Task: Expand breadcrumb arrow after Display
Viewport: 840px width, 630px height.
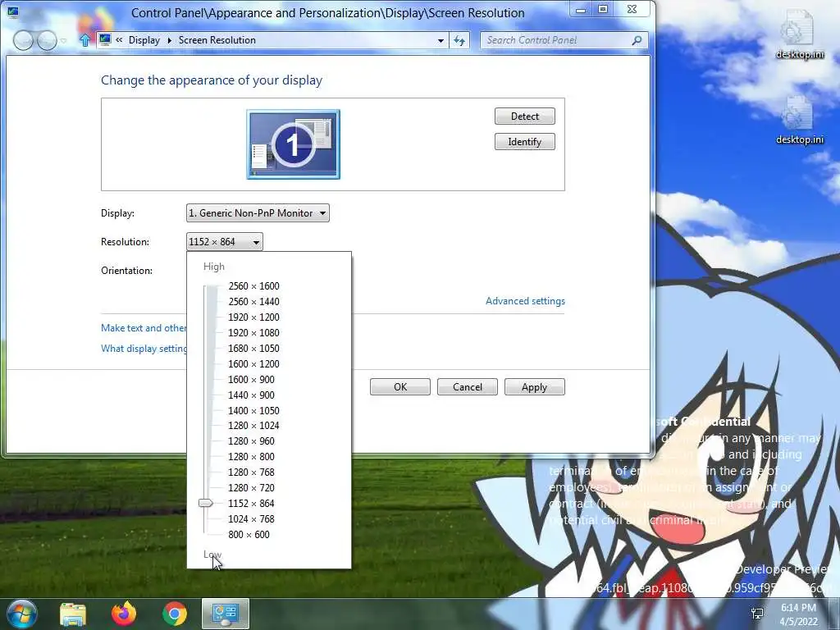Action: pos(169,41)
